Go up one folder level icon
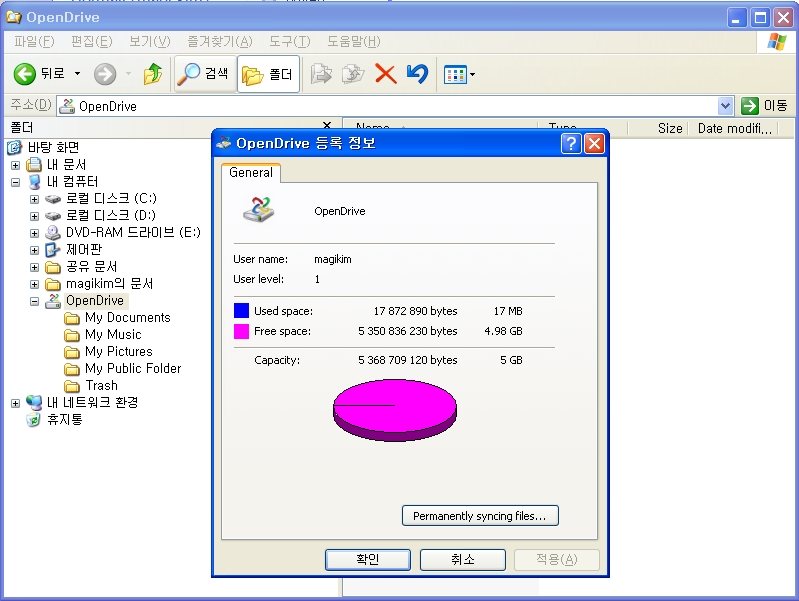Screen dimensions: 799x601 pos(152,74)
